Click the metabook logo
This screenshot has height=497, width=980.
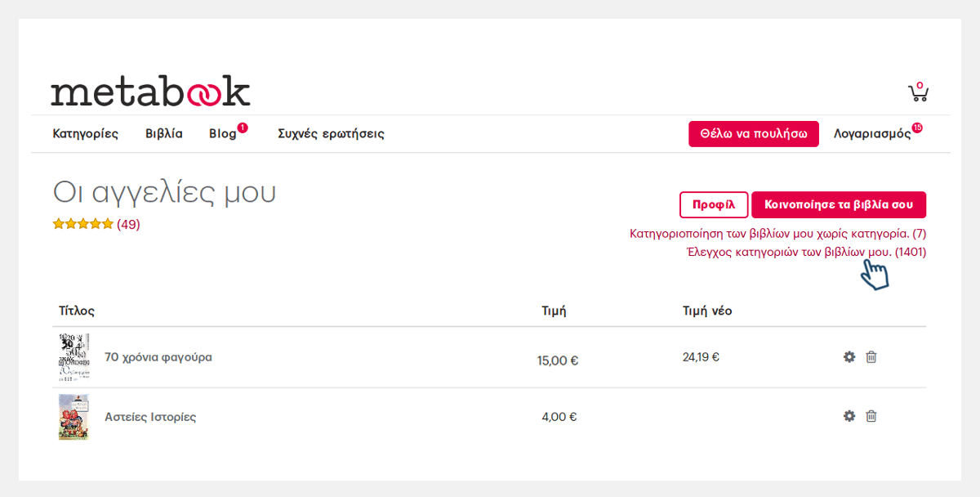tap(150, 92)
